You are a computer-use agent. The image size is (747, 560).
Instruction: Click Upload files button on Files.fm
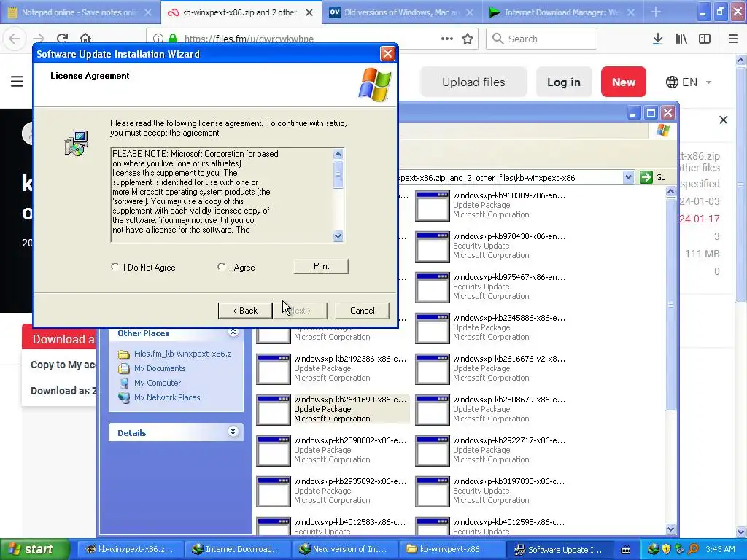pos(473,82)
